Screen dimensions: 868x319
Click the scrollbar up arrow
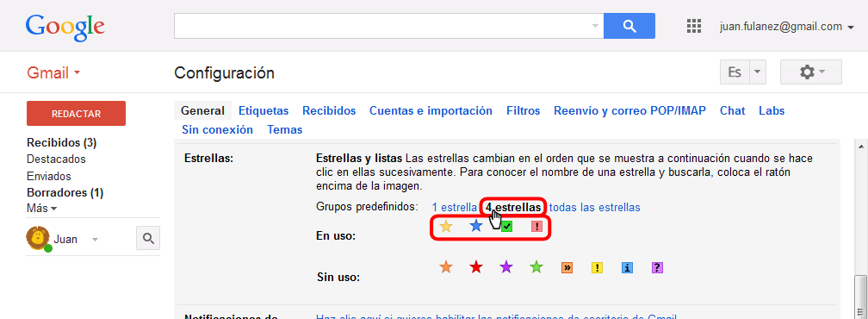pos(861,147)
